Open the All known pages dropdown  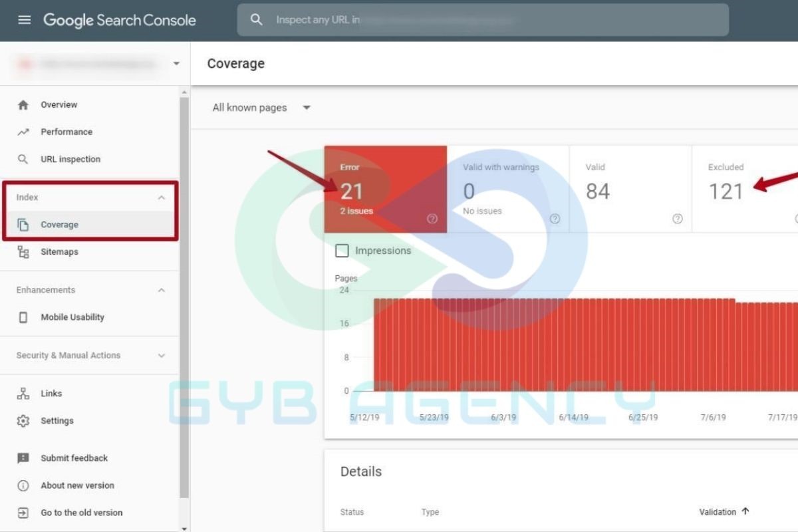point(261,108)
